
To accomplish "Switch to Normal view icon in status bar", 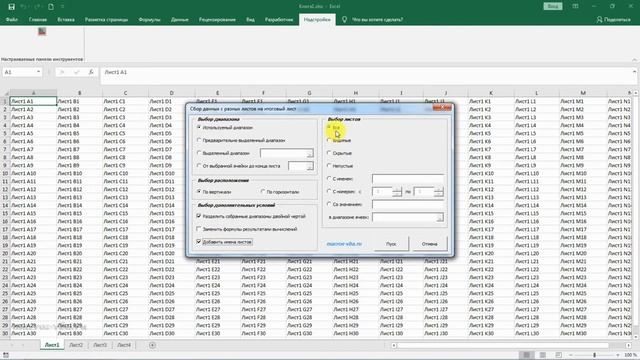I will coord(527,355).
